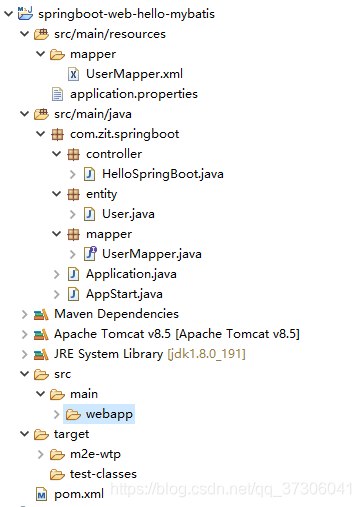This screenshot has height=507, width=361.
Task: Expand the HelloSpringBoot.java node
Action: 73,174
